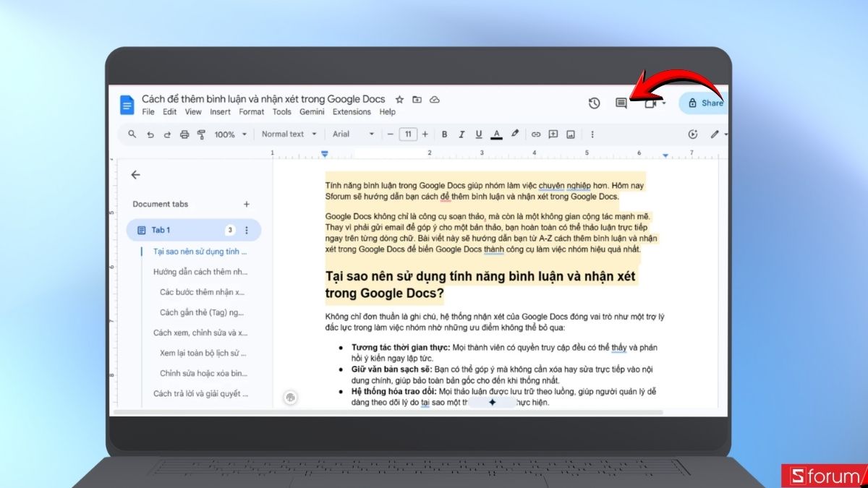Open the Insert menu
Image resolution: width=868 pixels, height=488 pixels.
coord(221,112)
